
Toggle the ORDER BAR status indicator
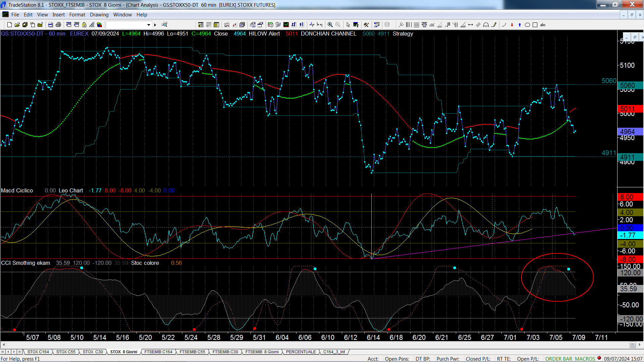558,359
